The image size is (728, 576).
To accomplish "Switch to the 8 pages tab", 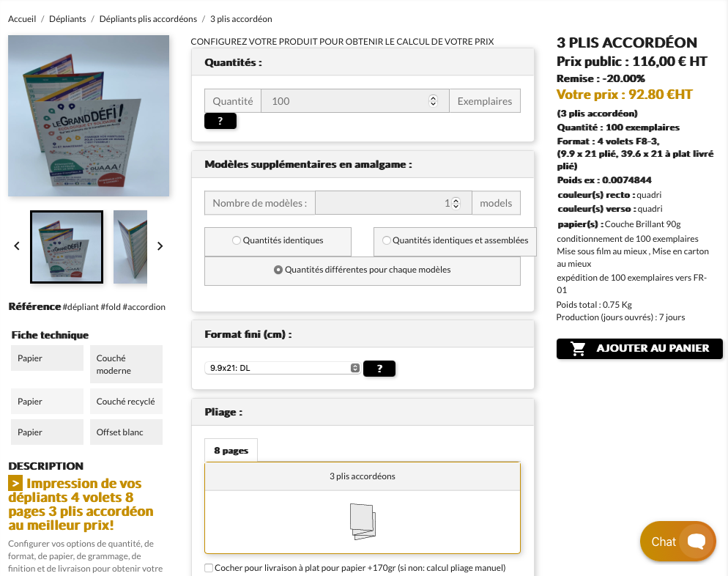I will coord(231,450).
